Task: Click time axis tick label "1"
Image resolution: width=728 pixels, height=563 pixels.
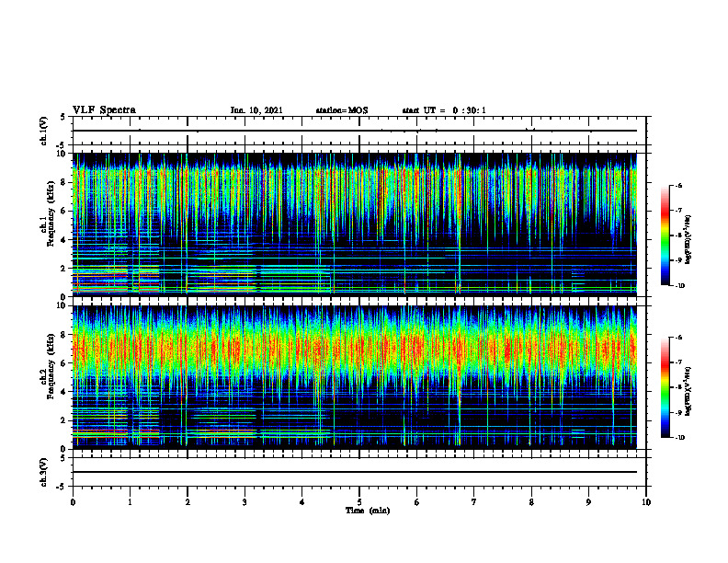Action: tap(130, 502)
